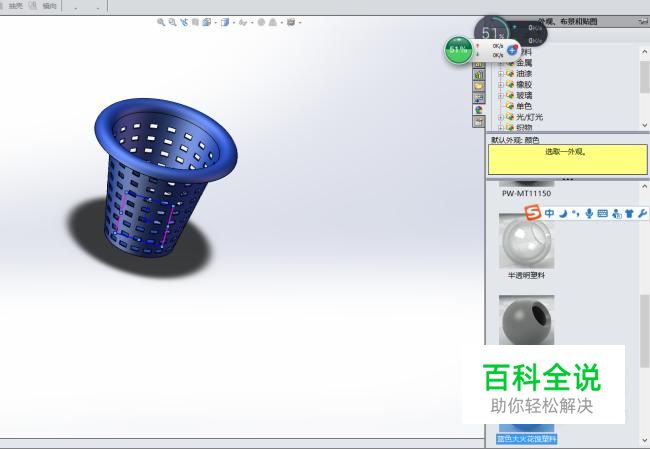Screen dimensions: 650x449
Task: Open the View Palette tab icon
Action: (479, 98)
